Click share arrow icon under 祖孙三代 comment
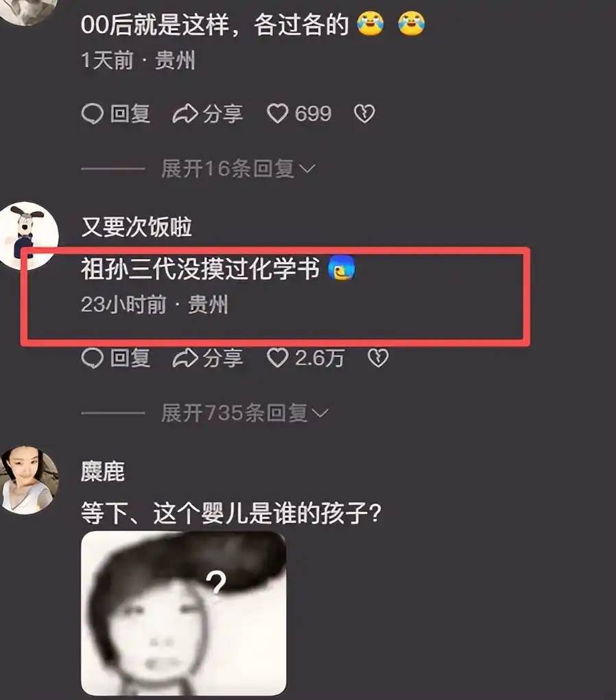The width and height of the screenshot is (616, 700). click(x=185, y=358)
